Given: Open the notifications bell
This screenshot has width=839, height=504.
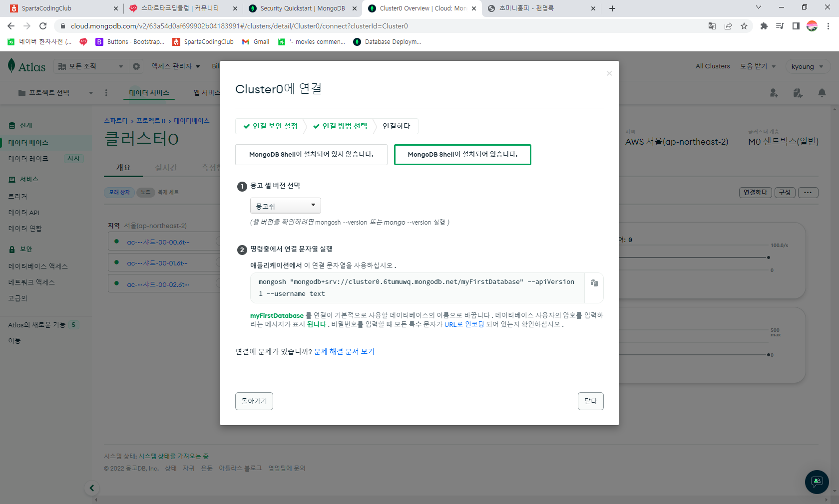Looking at the screenshot, I should click(x=822, y=93).
